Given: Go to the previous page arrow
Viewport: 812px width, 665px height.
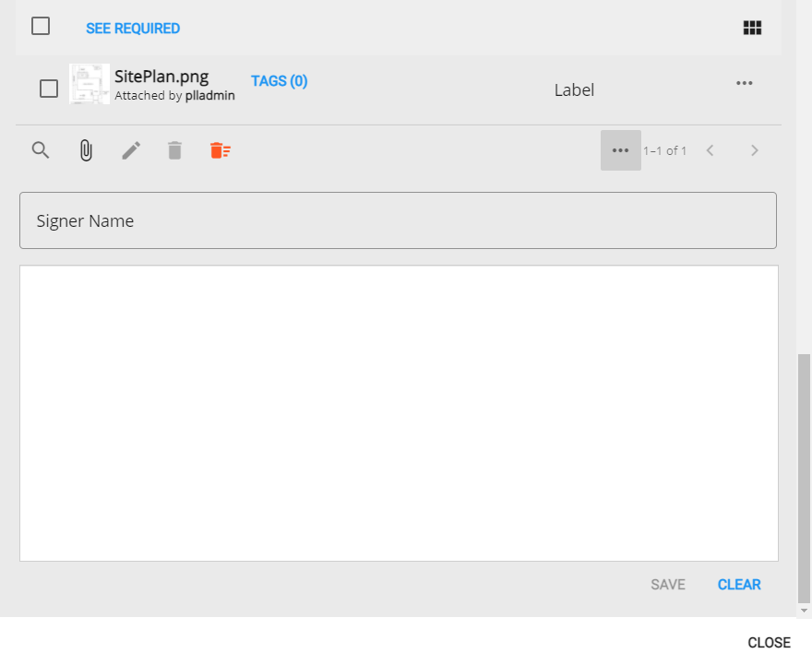Looking at the screenshot, I should pos(710,150).
